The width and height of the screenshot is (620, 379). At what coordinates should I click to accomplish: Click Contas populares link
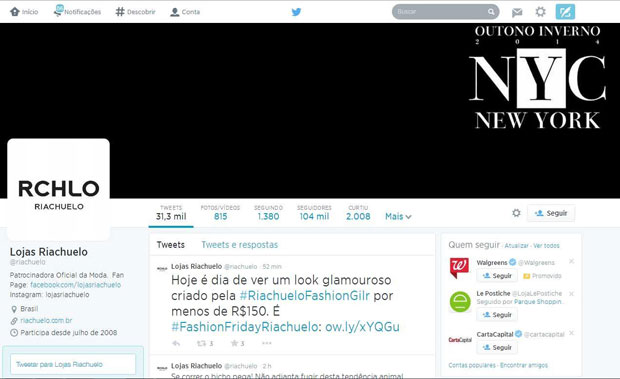[472, 366]
